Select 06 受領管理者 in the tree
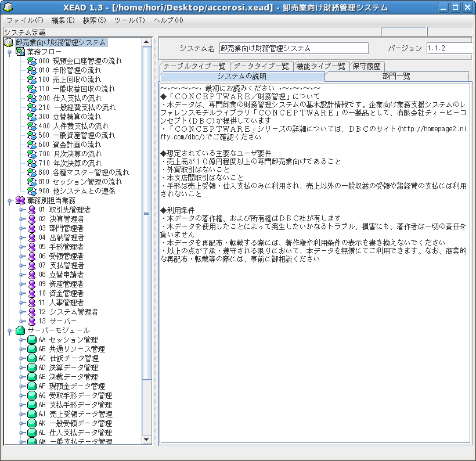Viewport: 476px width, 461px height. [x=61, y=256]
